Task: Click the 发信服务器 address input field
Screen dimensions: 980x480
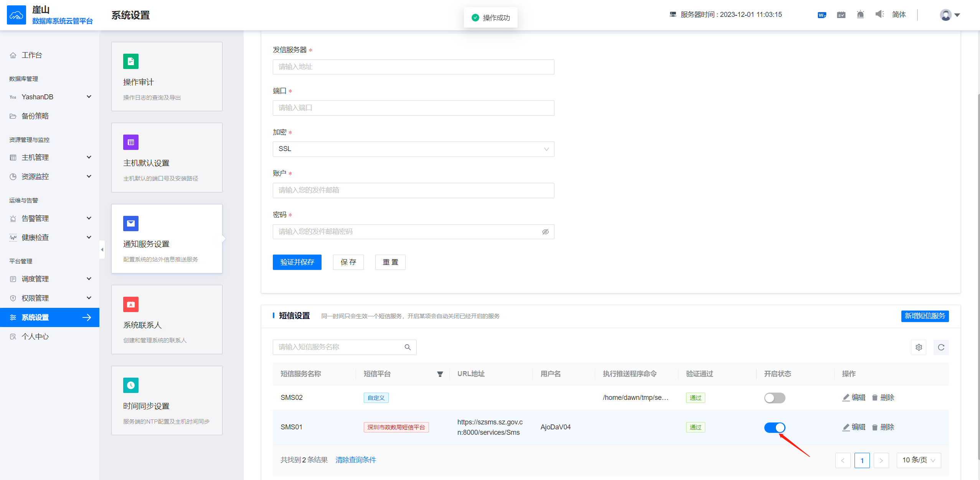Action: 413,67
